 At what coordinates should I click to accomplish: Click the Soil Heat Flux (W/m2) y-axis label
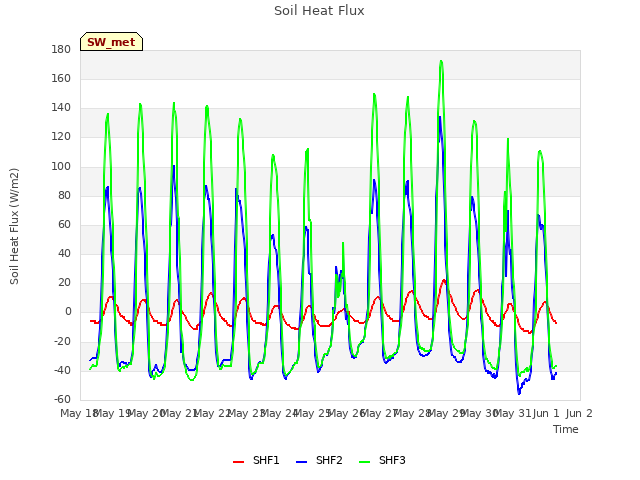(14, 226)
